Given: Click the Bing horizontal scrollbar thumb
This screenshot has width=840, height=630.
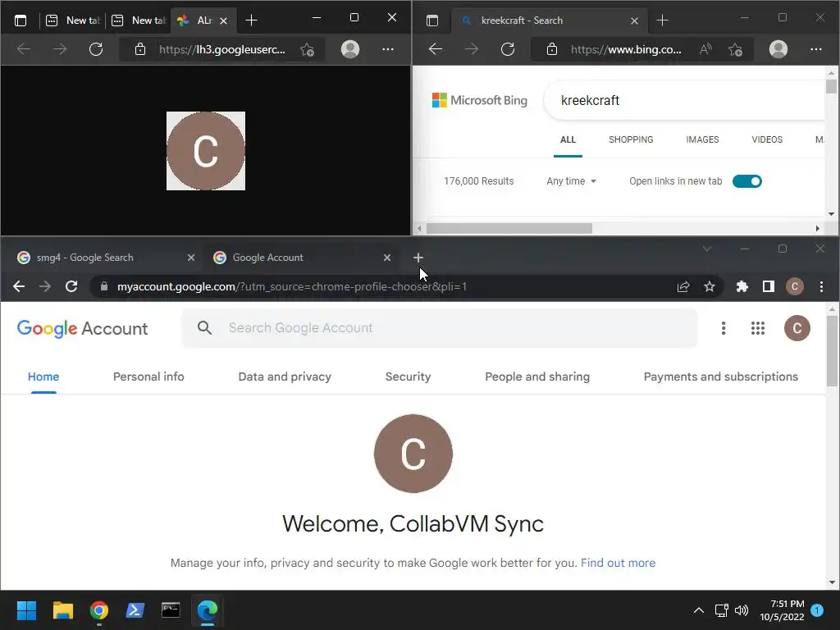Looking at the screenshot, I should tap(509, 228).
